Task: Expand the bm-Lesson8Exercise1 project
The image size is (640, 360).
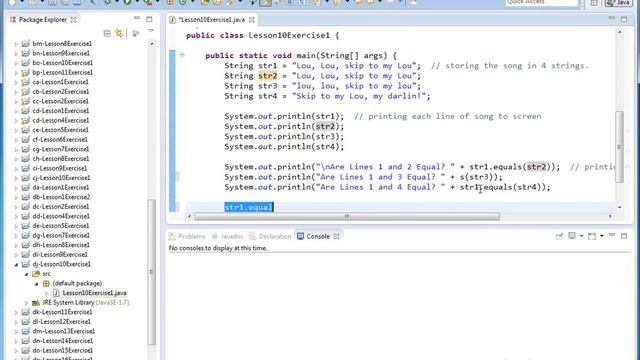Action: (x=16, y=44)
